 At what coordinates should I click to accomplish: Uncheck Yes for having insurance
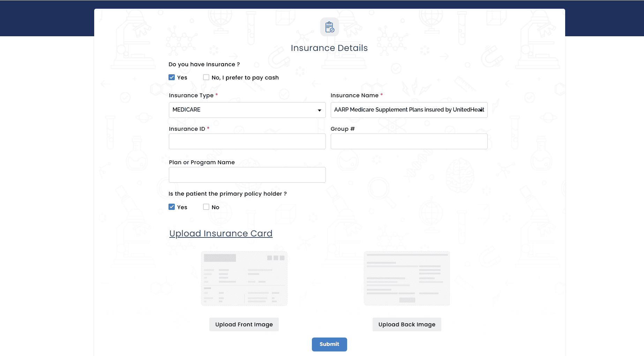171,77
